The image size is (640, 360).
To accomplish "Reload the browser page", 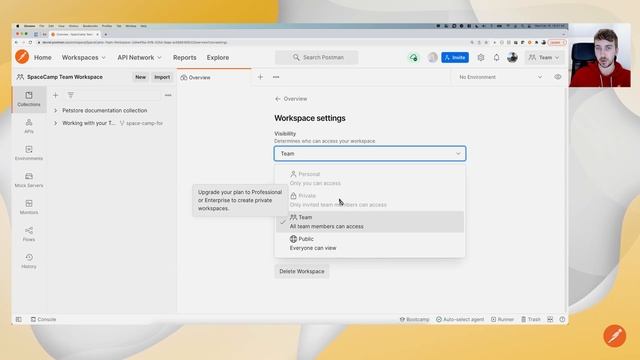I will coord(30,42).
